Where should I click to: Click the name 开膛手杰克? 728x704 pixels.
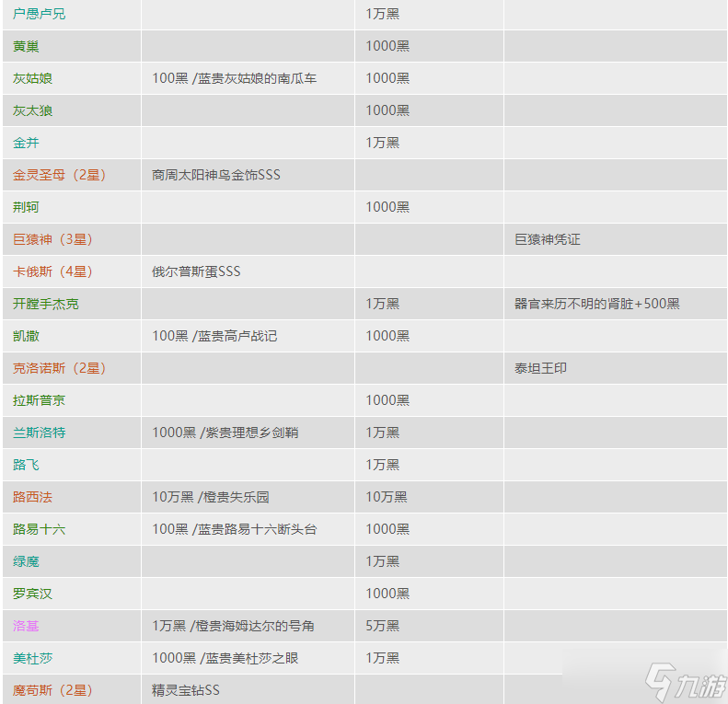[x=46, y=305]
